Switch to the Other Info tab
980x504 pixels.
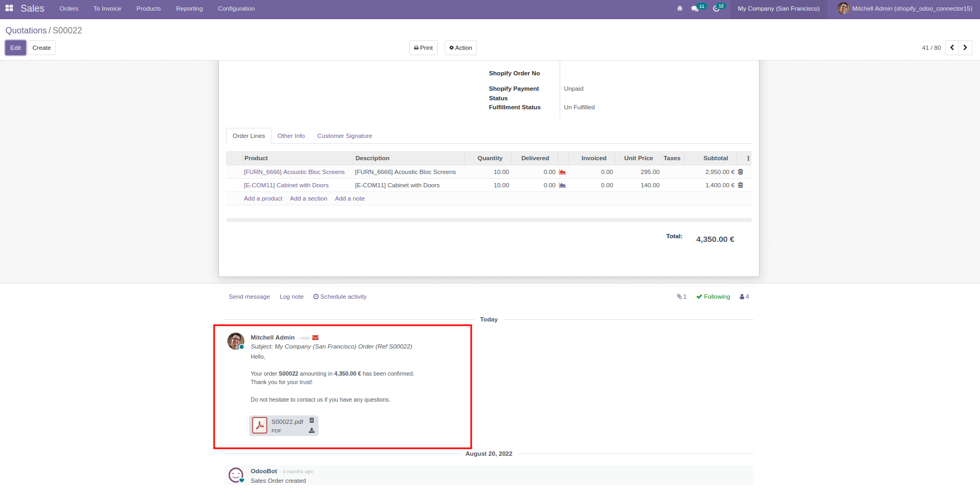click(291, 136)
